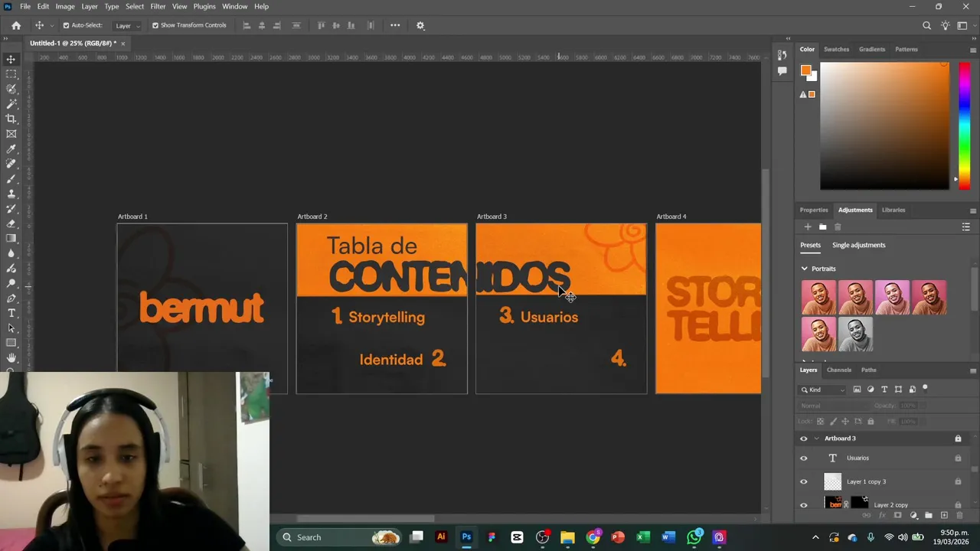Open the Kind filter dropdown

(x=824, y=390)
